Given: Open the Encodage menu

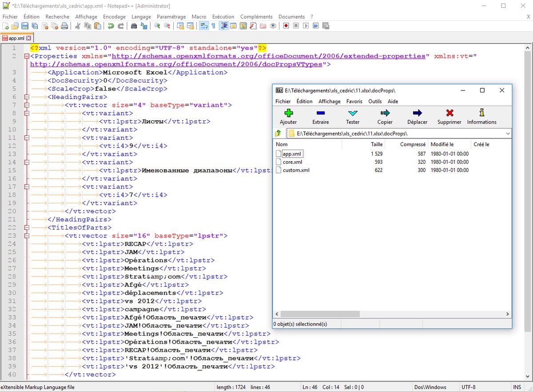Looking at the screenshot, I should click(114, 16).
